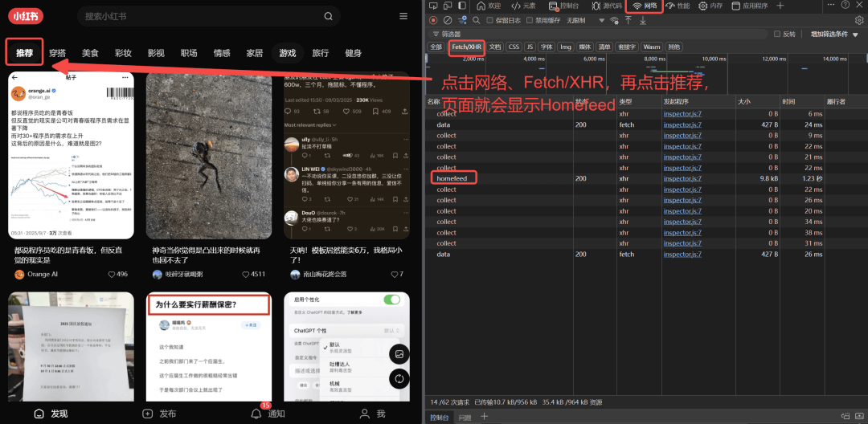Open the hamburger menu in Xiaohongshu
The height and width of the screenshot is (424, 868).
[x=403, y=16]
